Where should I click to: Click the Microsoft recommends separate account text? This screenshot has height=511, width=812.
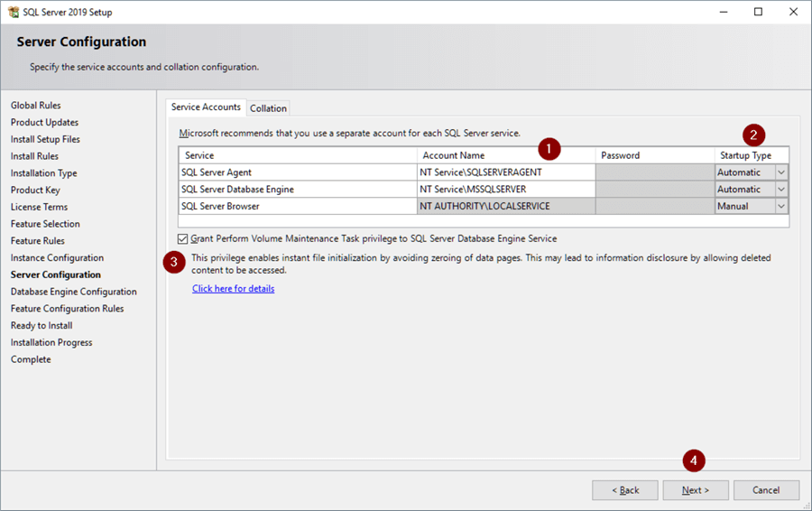[349, 134]
